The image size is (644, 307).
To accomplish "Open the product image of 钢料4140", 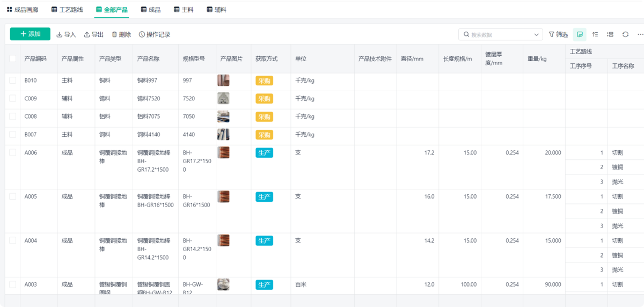I will (x=223, y=135).
